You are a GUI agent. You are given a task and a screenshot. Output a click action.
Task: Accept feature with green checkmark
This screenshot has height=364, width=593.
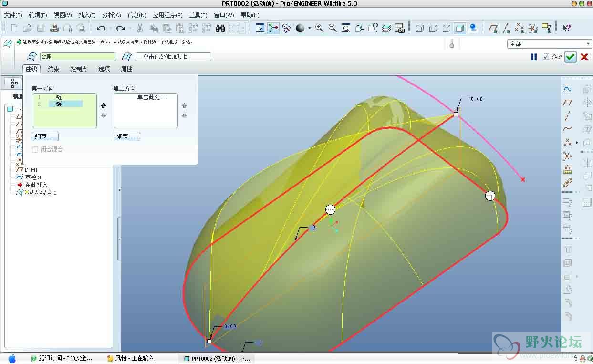point(571,57)
